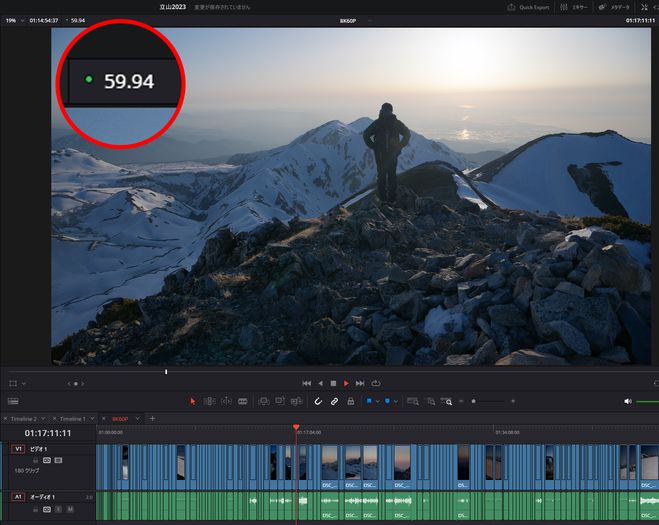
Task: Click the Custom Zoom icon
Action: [x=446, y=401]
